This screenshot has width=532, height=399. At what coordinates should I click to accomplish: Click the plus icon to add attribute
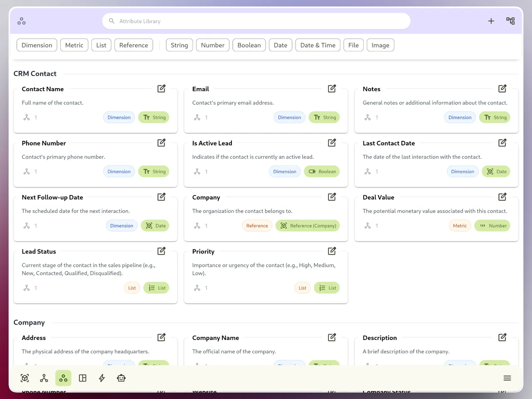491,21
